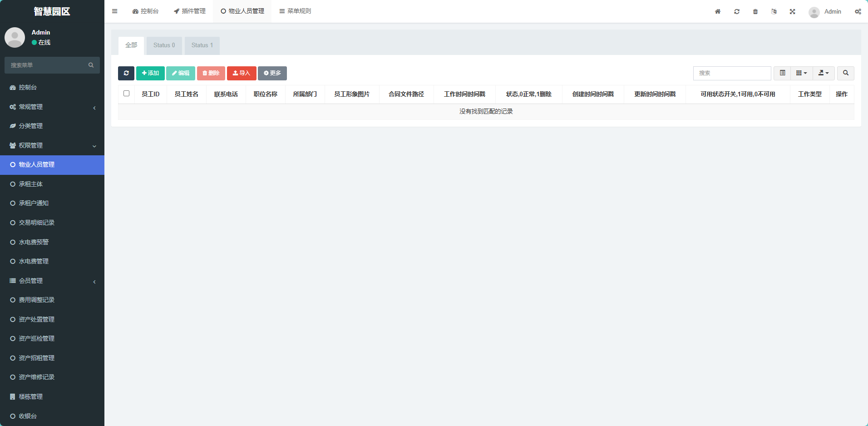This screenshot has height=426, width=868.
Task: Open the columns visibility dropdown
Action: click(x=801, y=73)
